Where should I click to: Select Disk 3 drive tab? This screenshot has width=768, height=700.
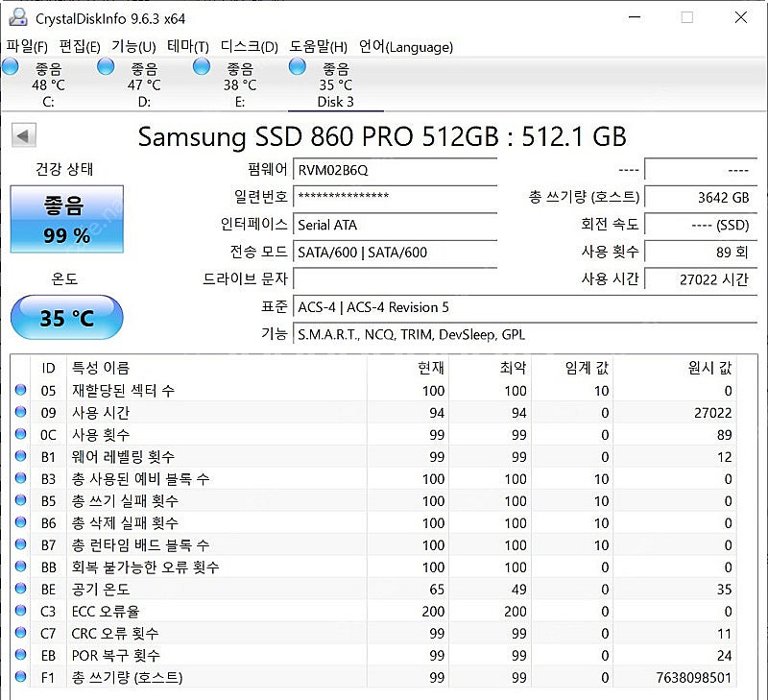coord(335,84)
